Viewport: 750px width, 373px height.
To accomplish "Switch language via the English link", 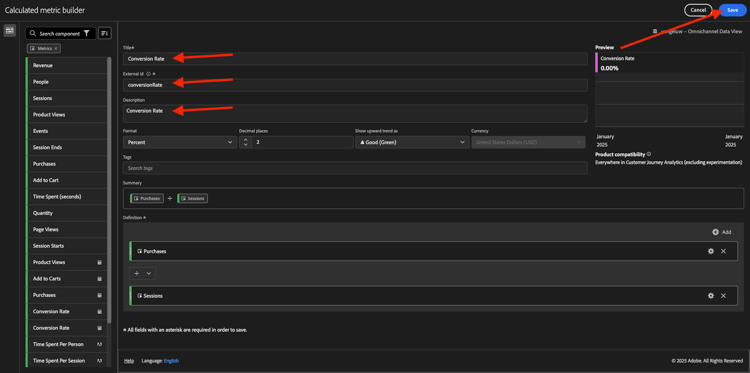I will (x=171, y=361).
